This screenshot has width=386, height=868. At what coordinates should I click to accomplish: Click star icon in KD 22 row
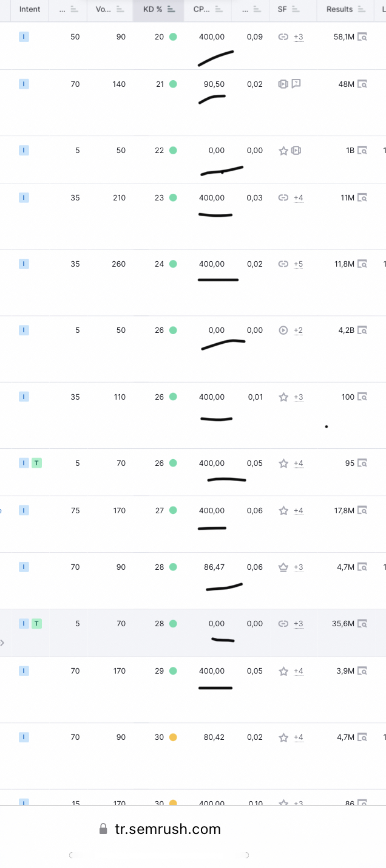click(283, 151)
